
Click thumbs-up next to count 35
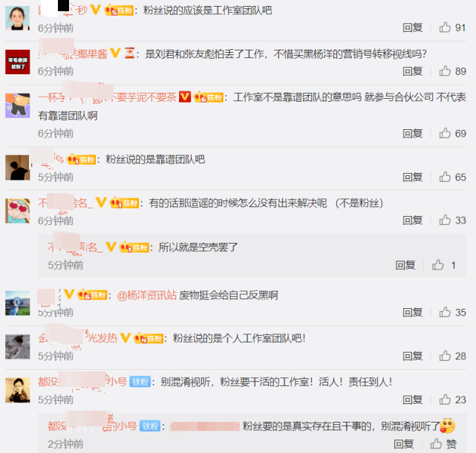tap(445, 312)
